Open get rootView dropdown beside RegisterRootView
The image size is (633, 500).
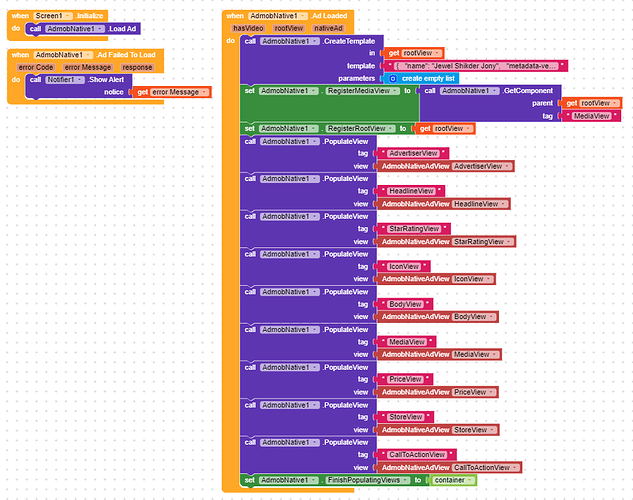point(453,129)
